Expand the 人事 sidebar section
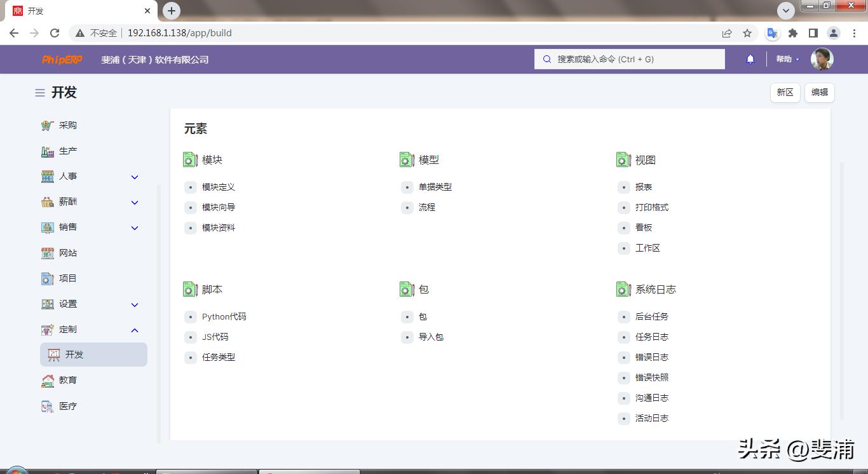 tap(134, 177)
